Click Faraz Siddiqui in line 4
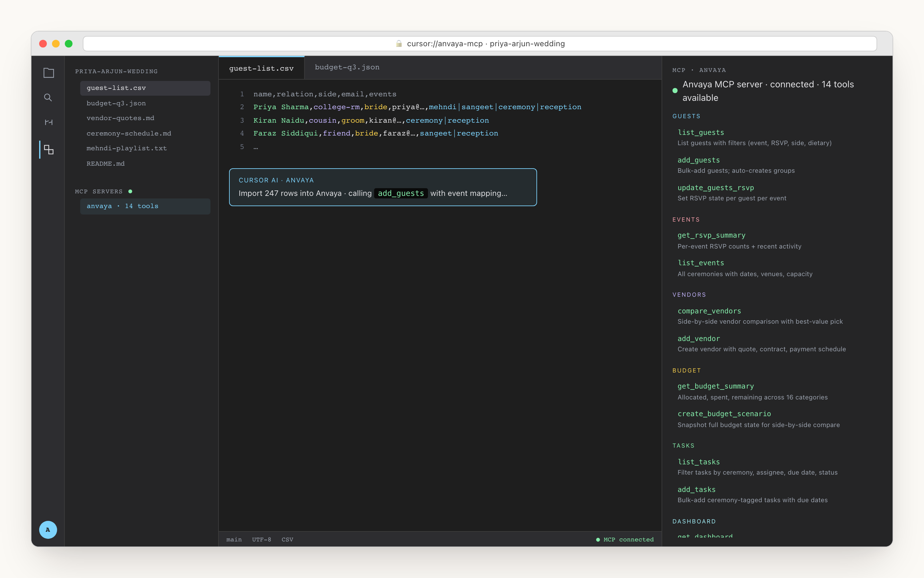 tap(285, 133)
